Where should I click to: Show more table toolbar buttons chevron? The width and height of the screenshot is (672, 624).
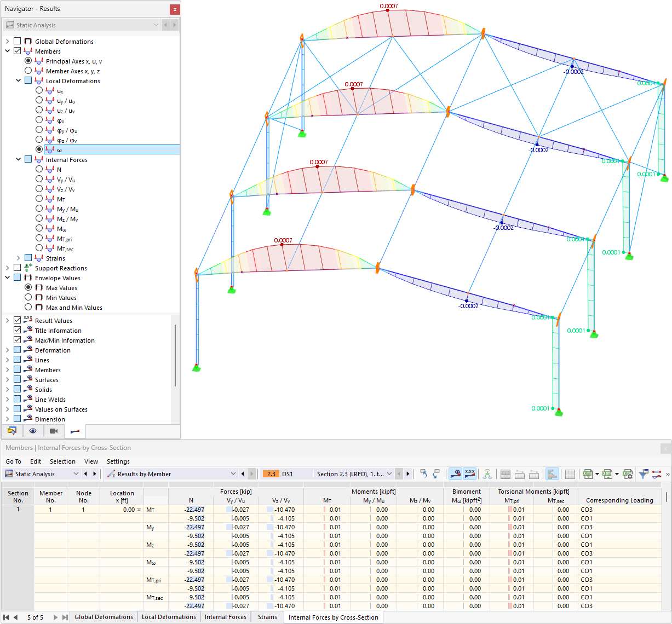(667, 474)
